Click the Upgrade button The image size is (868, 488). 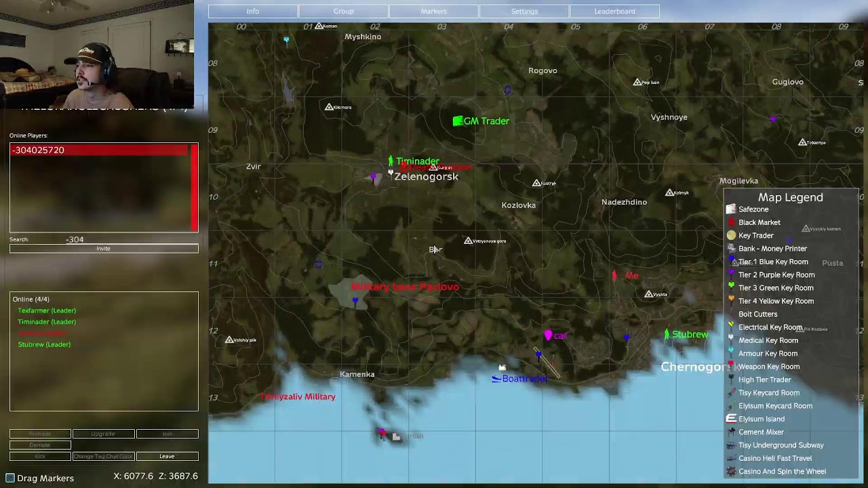pyautogui.click(x=103, y=434)
